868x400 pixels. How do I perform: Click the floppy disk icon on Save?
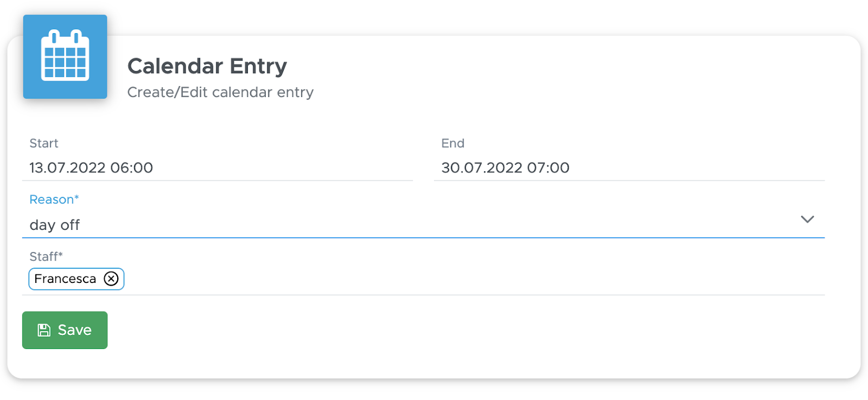point(44,330)
